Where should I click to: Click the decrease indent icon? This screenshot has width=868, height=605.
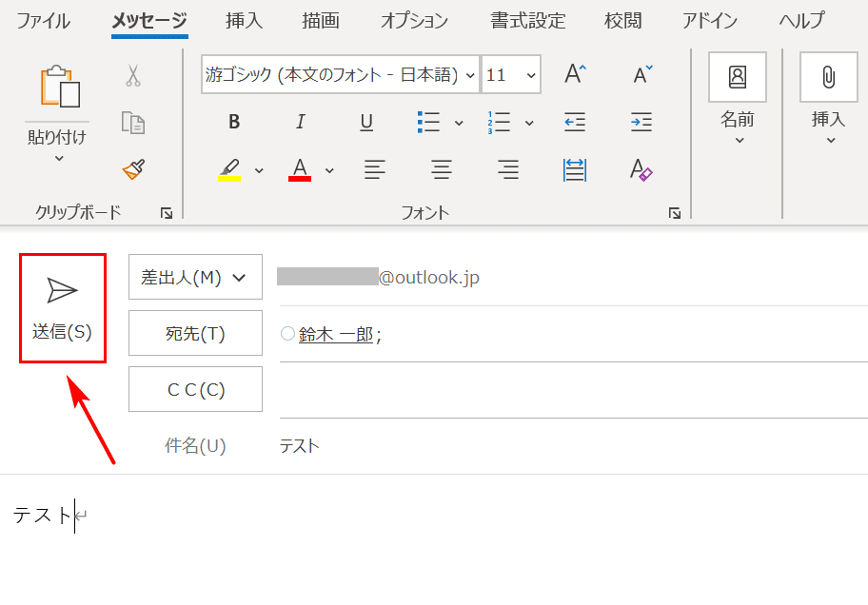(575, 122)
